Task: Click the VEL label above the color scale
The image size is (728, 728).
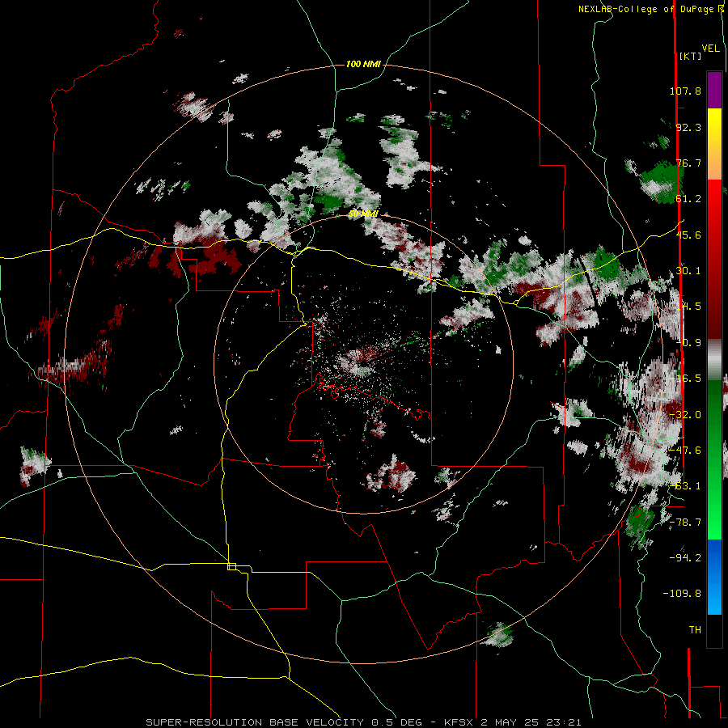Action: click(x=710, y=49)
